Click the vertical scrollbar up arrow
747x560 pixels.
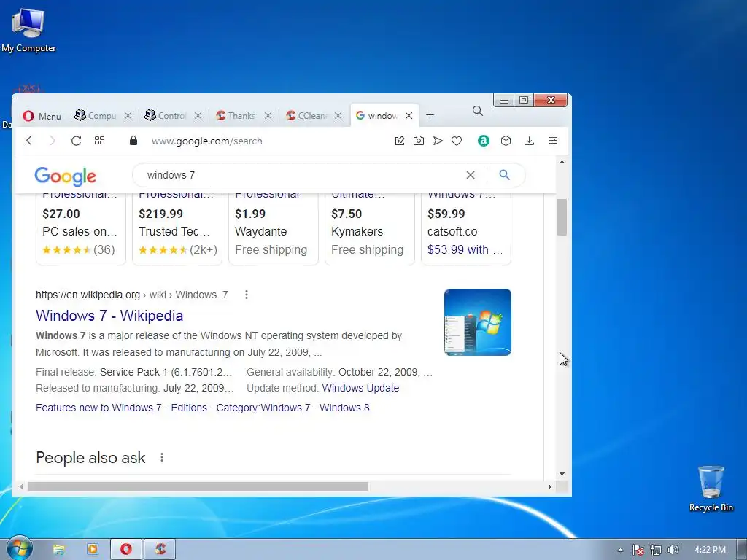pyautogui.click(x=562, y=163)
